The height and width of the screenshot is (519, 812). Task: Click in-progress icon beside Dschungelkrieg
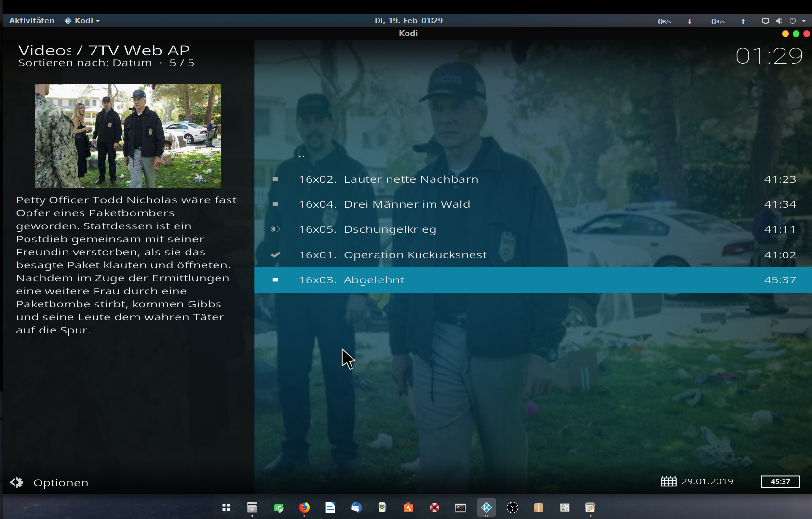point(275,229)
